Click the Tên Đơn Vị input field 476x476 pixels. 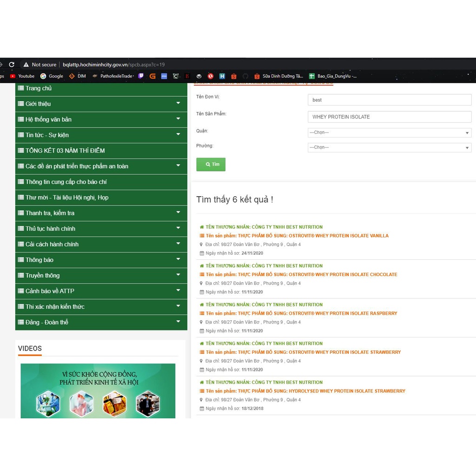point(389,100)
